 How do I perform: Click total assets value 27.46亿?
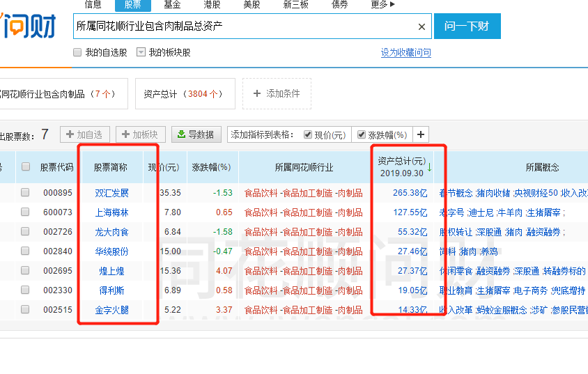[412, 251]
